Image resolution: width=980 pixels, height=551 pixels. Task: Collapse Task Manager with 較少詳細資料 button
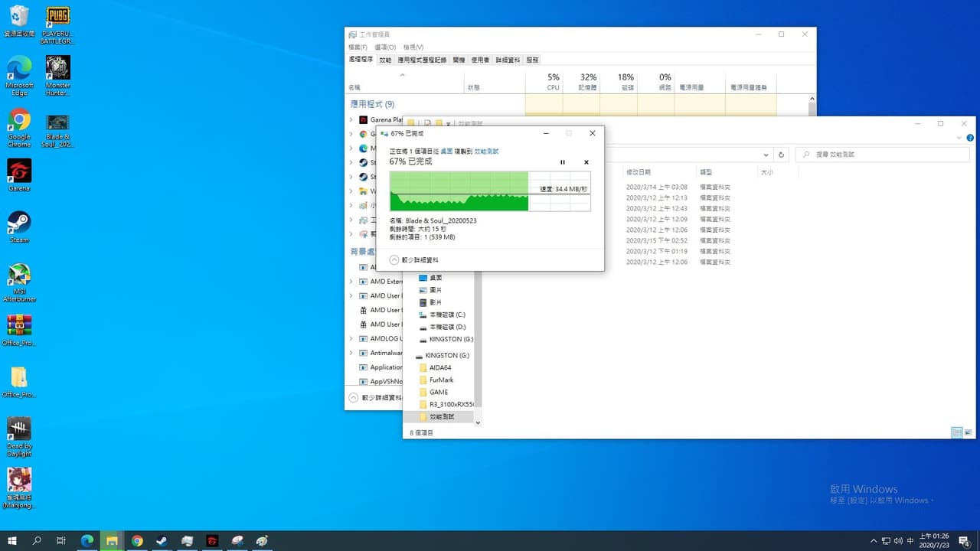click(374, 398)
